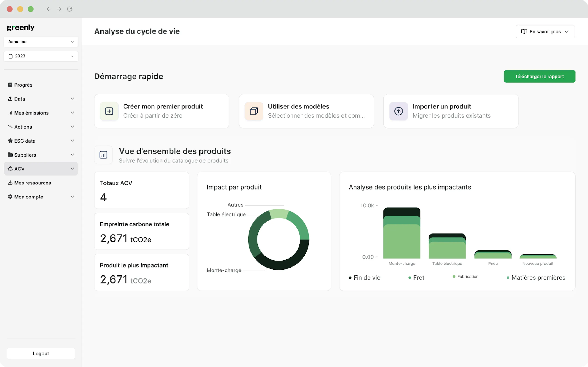Select Suppliers in the sidebar
The height and width of the screenshot is (367, 588).
pyautogui.click(x=41, y=155)
